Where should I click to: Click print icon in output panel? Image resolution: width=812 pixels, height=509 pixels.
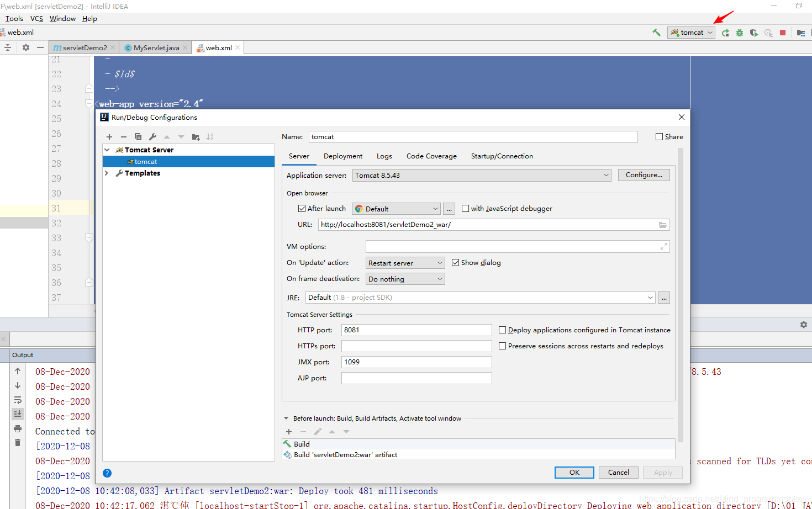18,428
